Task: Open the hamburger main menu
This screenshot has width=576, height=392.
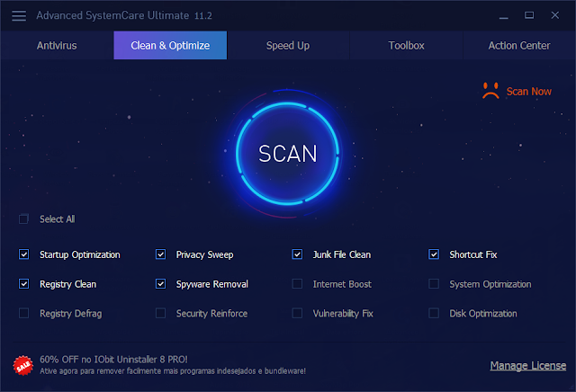Action: coord(19,16)
